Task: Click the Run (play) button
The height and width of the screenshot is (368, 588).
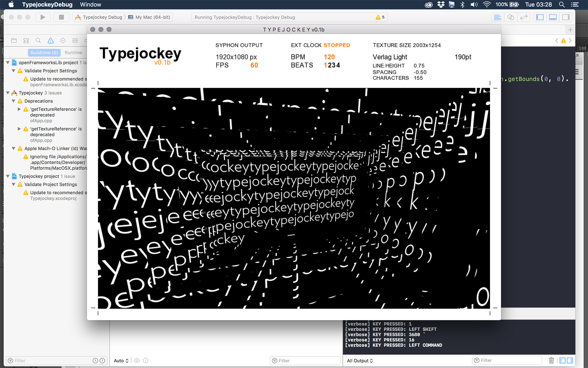Action: pos(43,17)
